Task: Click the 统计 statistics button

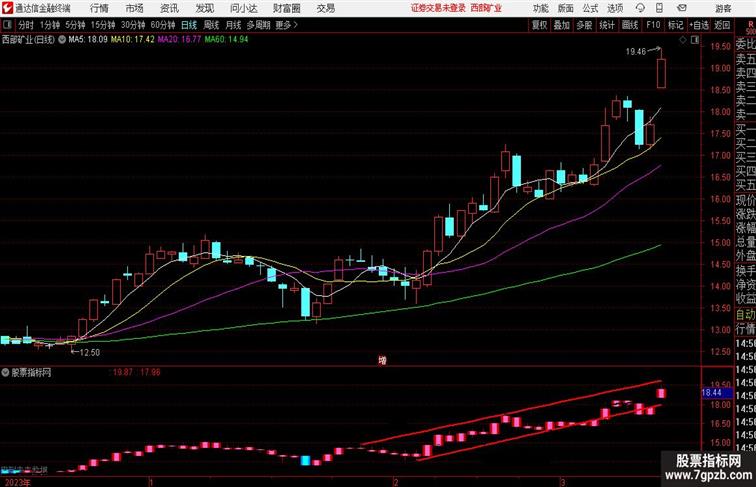Action: click(607, 25)
